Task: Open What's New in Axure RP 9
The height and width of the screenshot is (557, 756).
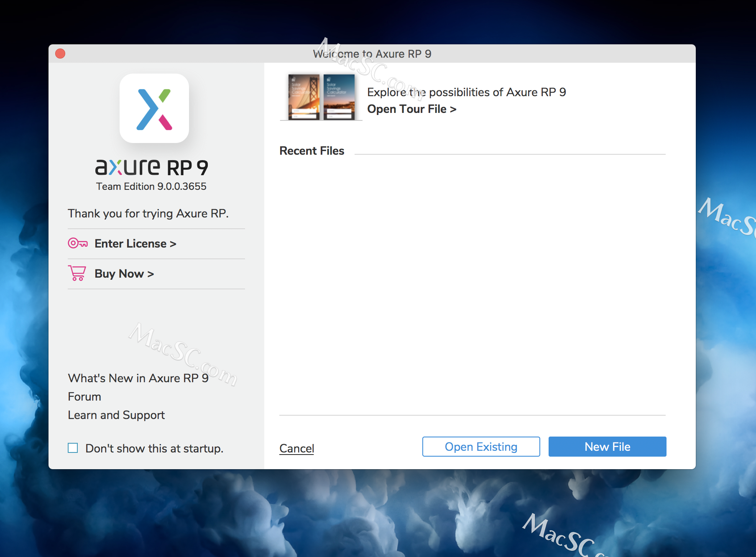Action: point(138,378)
